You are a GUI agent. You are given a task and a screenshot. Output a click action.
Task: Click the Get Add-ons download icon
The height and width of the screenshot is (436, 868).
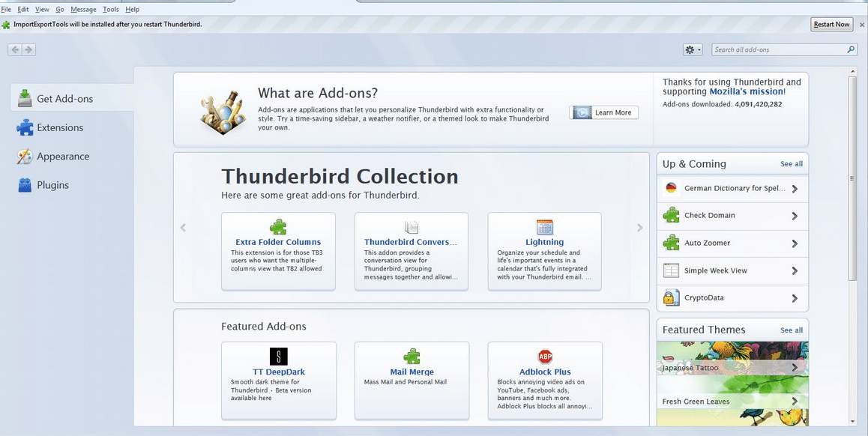(25, 98)
